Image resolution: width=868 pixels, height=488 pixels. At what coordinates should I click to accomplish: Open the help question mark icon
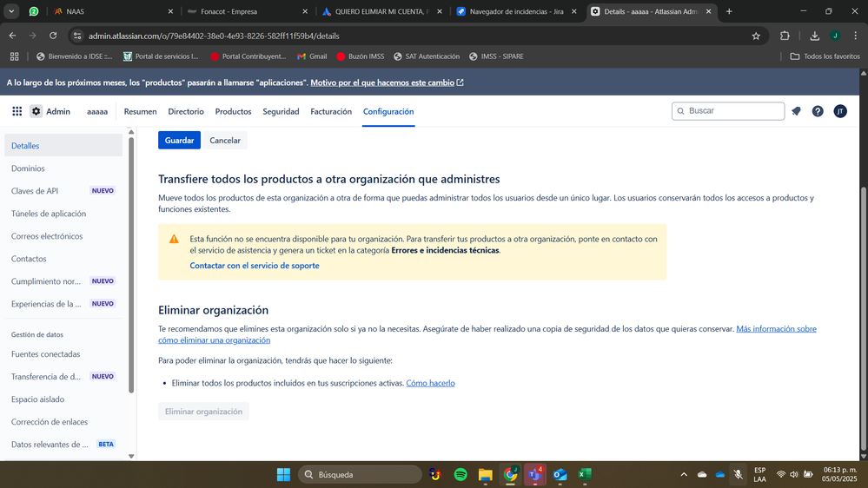(x=818, y=111)
